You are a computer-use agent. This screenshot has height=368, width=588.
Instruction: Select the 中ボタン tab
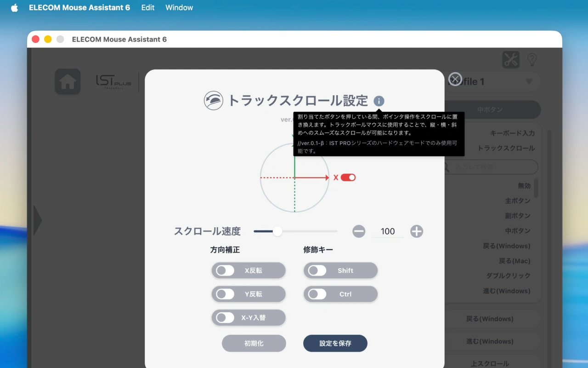(490, 110)
